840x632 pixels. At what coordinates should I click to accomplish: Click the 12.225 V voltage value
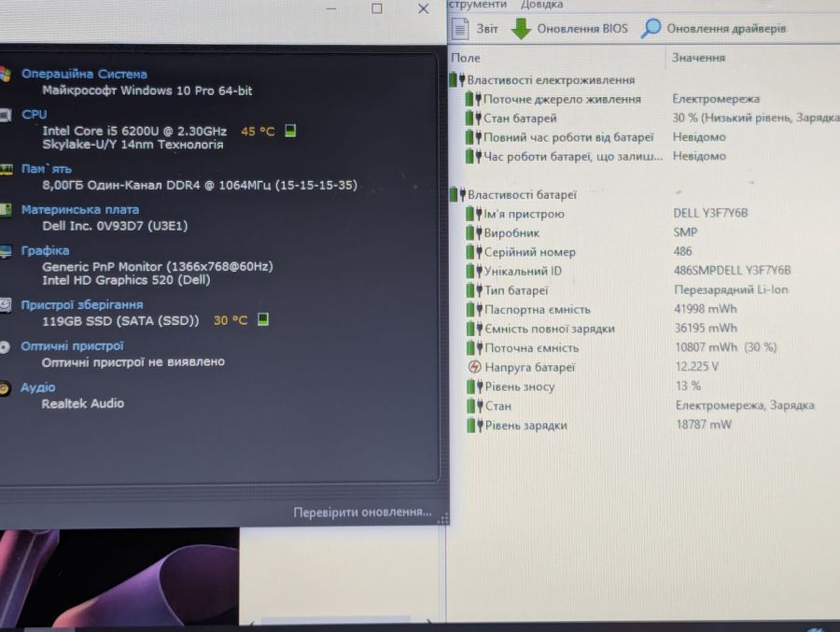pos(697,366)
